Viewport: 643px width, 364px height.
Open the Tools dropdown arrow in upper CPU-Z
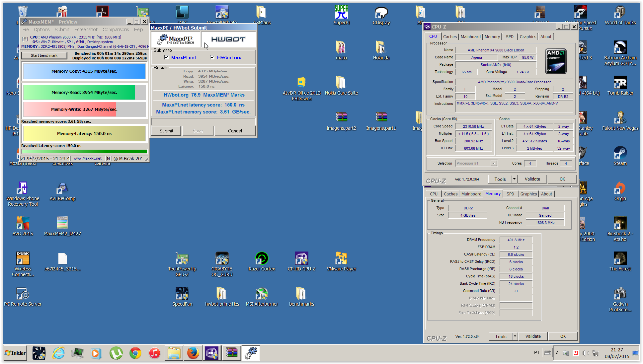pos(514,179)
